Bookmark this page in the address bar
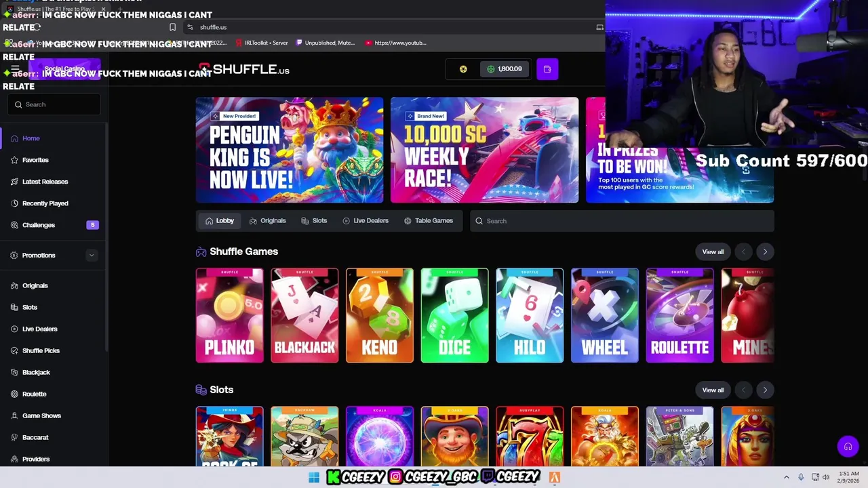The height and width of the screenshot is (488, 868). [172, 27]
